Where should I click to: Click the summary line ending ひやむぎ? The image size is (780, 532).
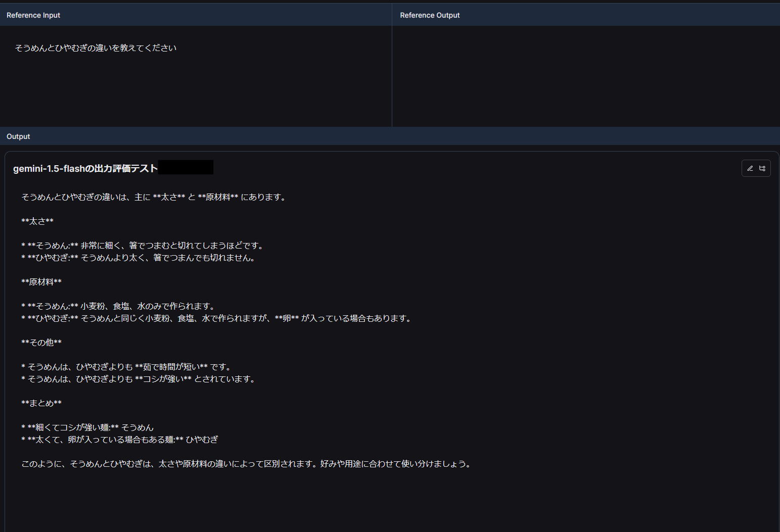pos(120,440)
